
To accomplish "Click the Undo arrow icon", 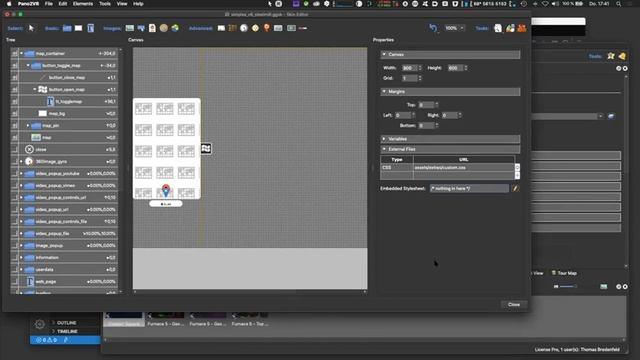I will [x=433, y=28].
